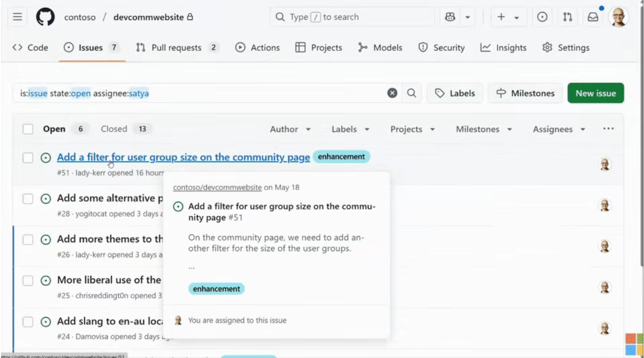Click contoso/devcommwebsite link in hover card

pyautogui.click(x=218, y=188)
